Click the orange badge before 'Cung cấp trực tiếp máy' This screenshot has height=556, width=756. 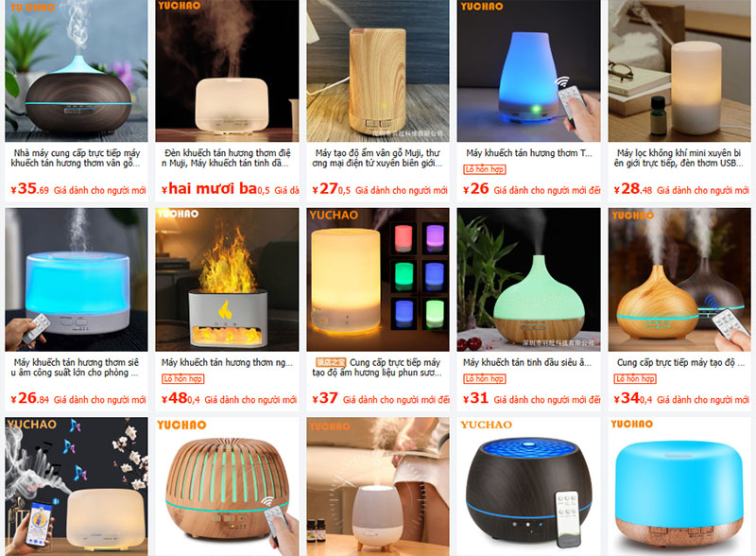(331, 362)
